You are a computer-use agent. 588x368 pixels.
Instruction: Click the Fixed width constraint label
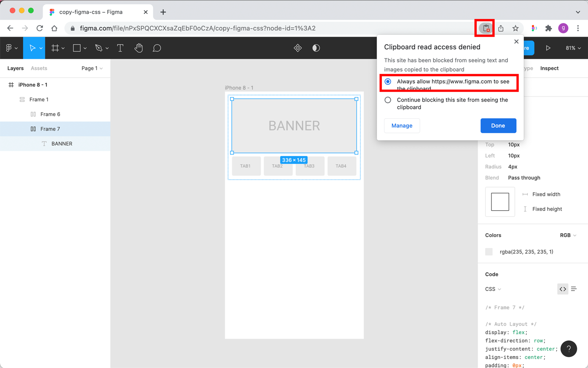click(546, 194)
